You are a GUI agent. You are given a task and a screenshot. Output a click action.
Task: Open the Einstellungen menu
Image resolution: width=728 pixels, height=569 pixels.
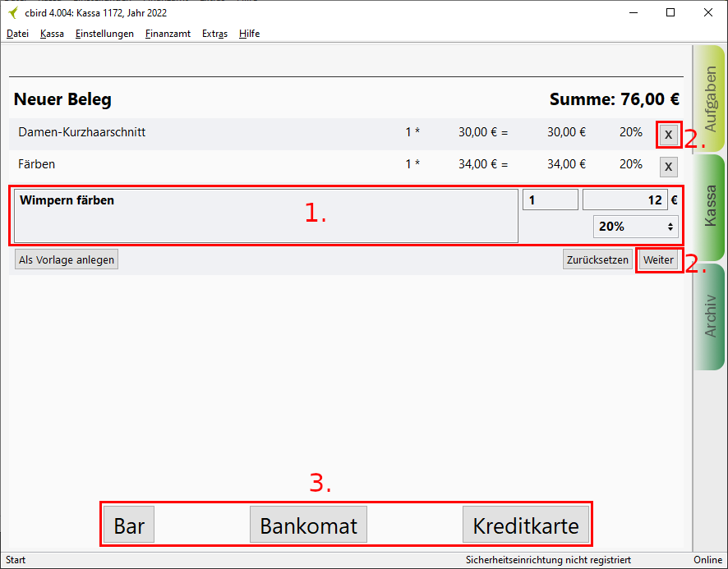coord(104,34)
